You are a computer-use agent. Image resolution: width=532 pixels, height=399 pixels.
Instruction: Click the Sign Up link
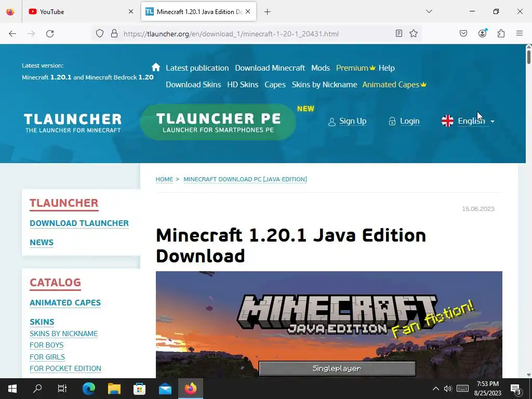click(x=353, y=121)
